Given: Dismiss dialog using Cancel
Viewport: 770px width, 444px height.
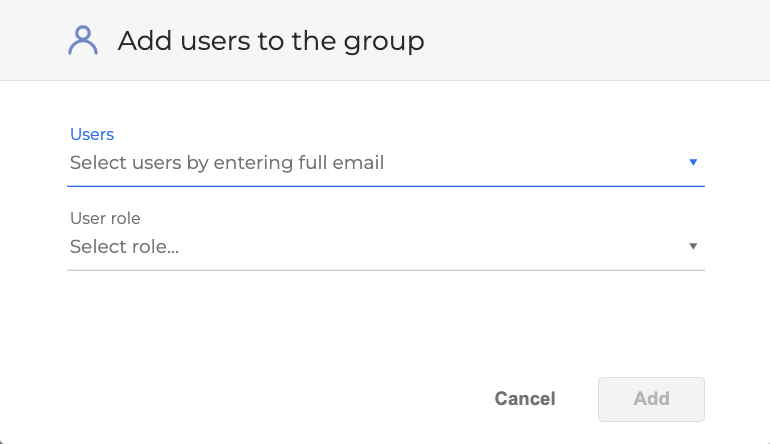Looking at the screenshot, I should (525, 399).
